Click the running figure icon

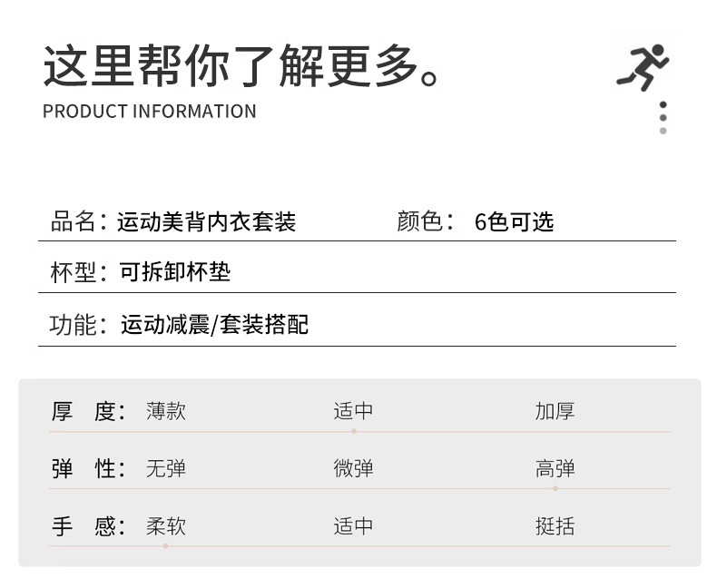point(643,66)
